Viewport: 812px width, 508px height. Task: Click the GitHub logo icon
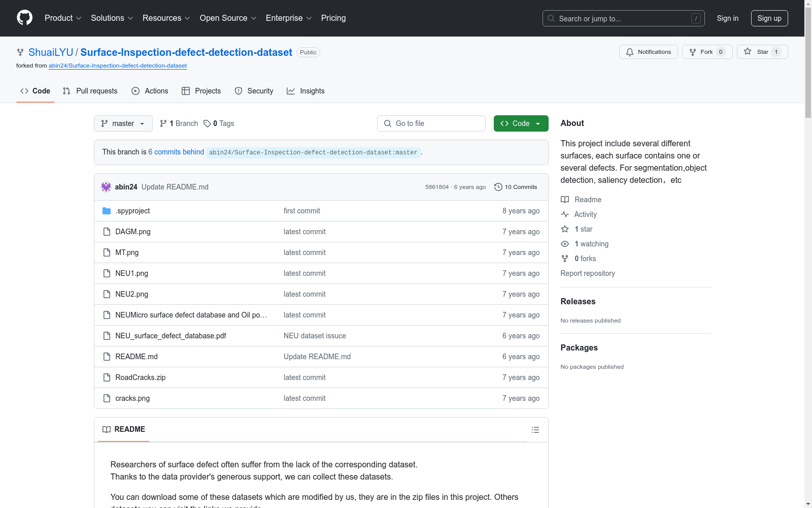(x=24, y=18)
